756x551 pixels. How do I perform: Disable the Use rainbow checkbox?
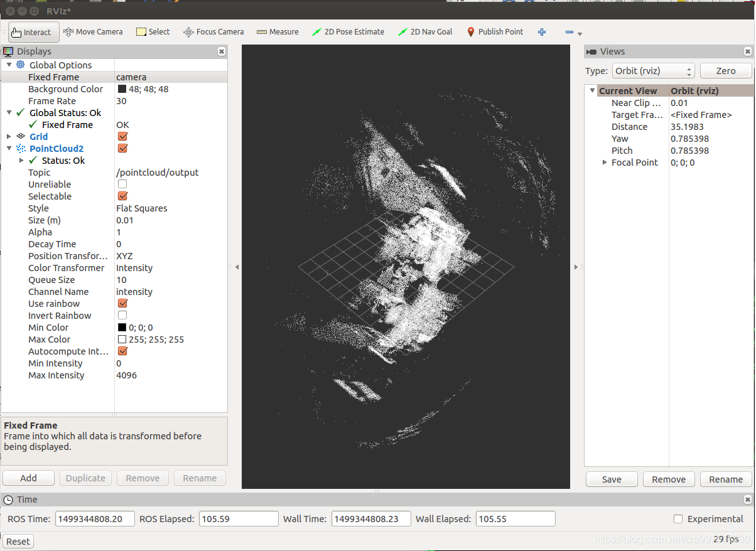pos(122,303)
